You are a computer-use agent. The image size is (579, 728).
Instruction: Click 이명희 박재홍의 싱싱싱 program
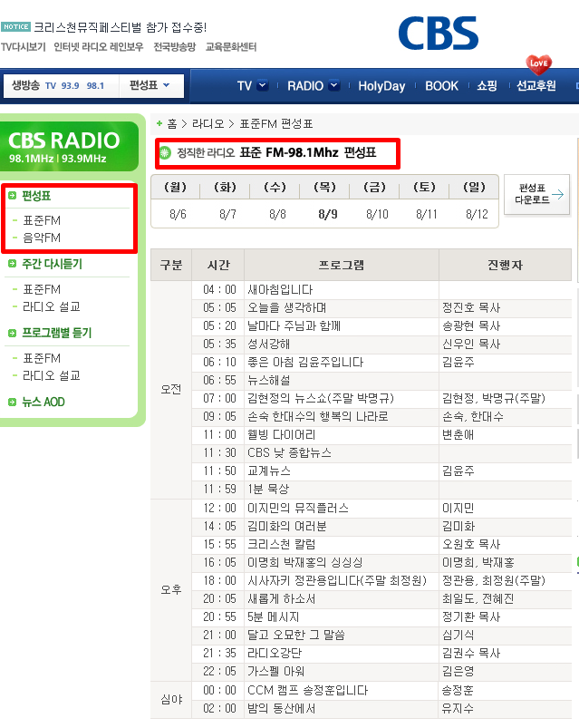[x=304, y=562]
